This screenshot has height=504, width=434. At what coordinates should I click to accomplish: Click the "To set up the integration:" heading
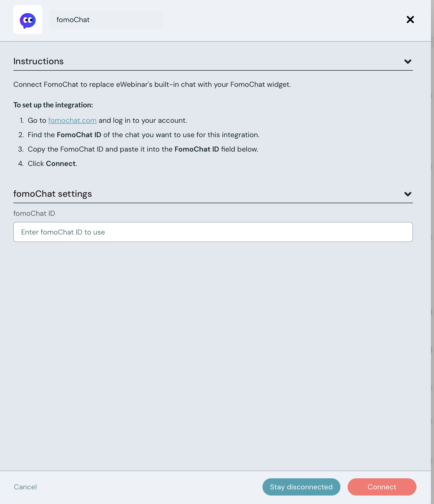pyautogui.click(x=53, y=105)
